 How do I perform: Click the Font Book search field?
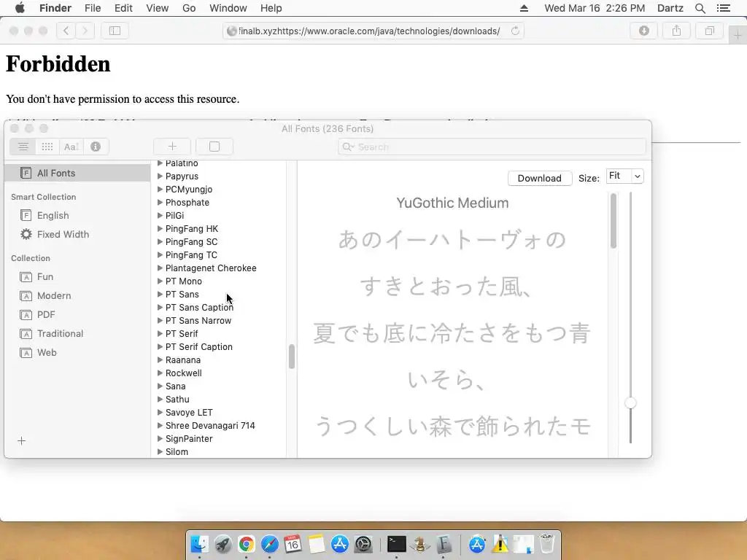click(492, 147)
